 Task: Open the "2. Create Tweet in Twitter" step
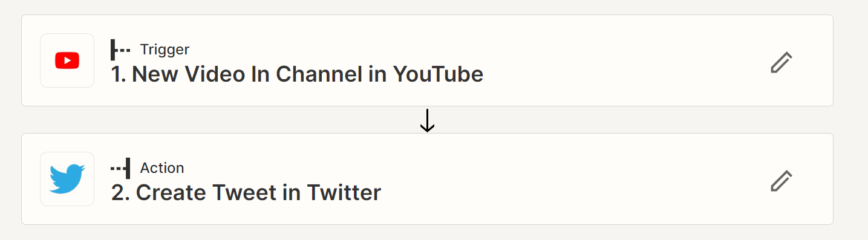coord(246,193)
